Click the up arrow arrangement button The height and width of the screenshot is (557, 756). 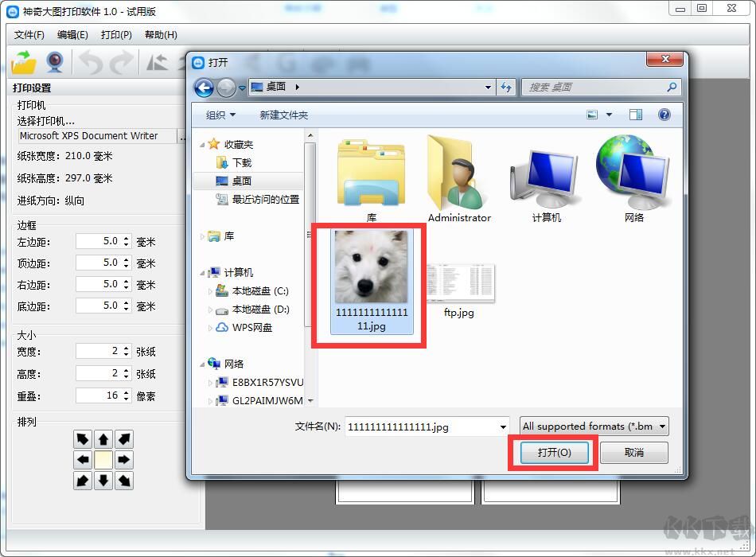point(103,439)
